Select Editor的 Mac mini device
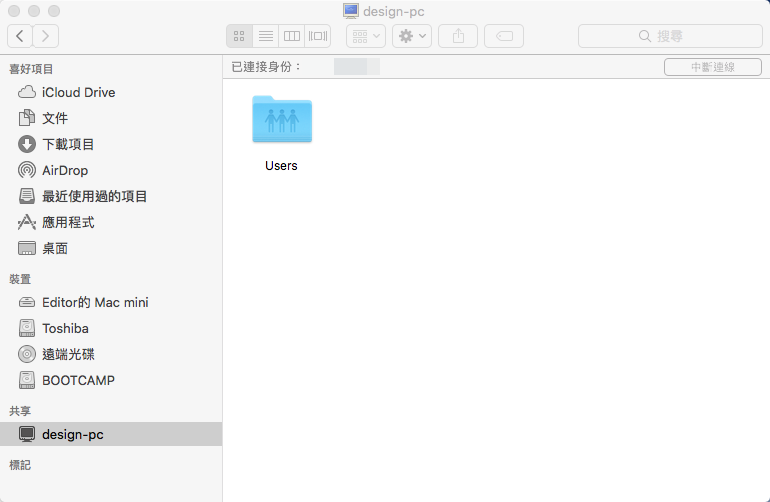This screenshot has height=502, width=770. [111, 302]
